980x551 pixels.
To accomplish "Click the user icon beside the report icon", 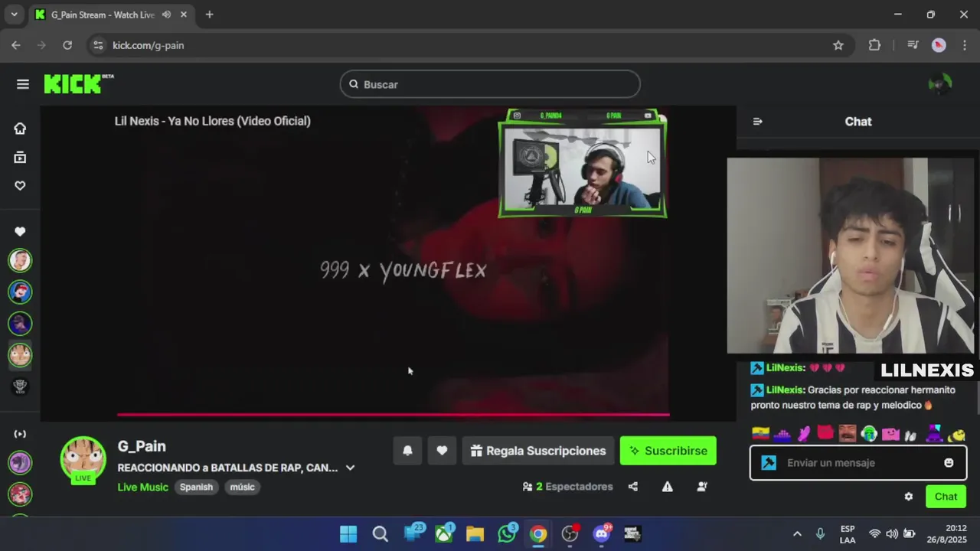I will coord(702,487).
